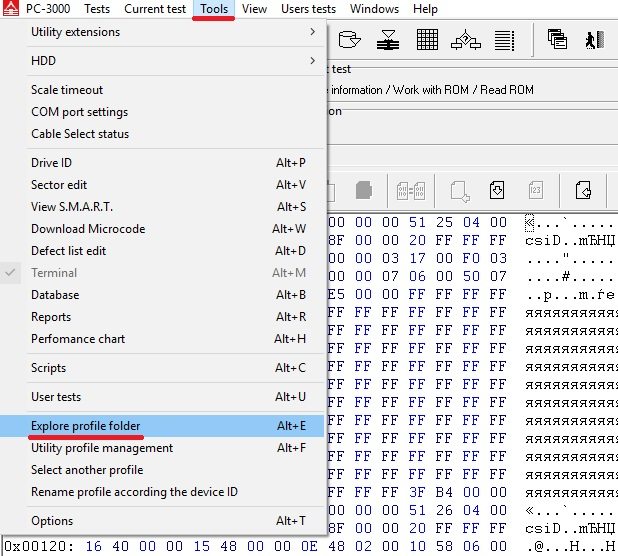Choose Sector edit in Tools menu
618x556 pixels.
tap(59, 185)
